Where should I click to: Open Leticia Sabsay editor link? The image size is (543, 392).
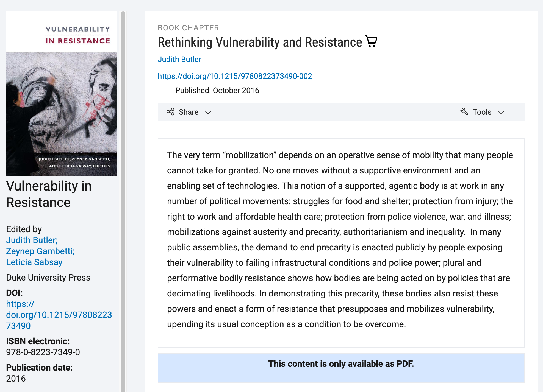pos(34,262)
